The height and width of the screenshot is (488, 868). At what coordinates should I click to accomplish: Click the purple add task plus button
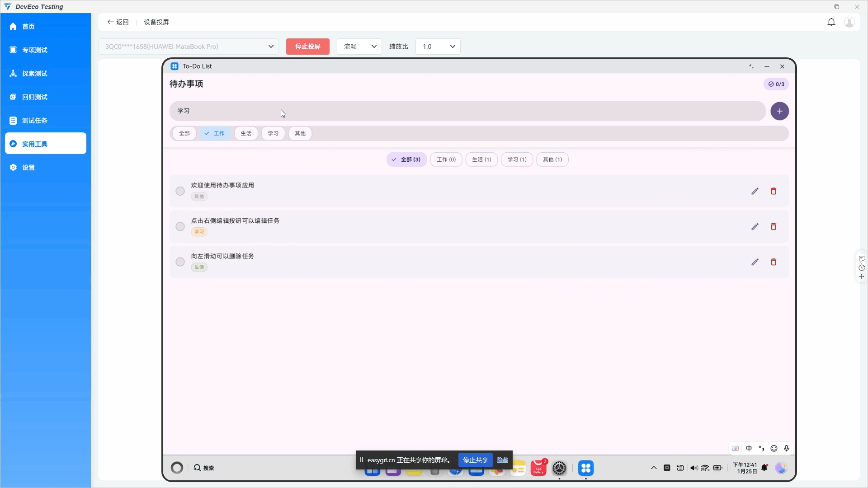pos(779,111)
